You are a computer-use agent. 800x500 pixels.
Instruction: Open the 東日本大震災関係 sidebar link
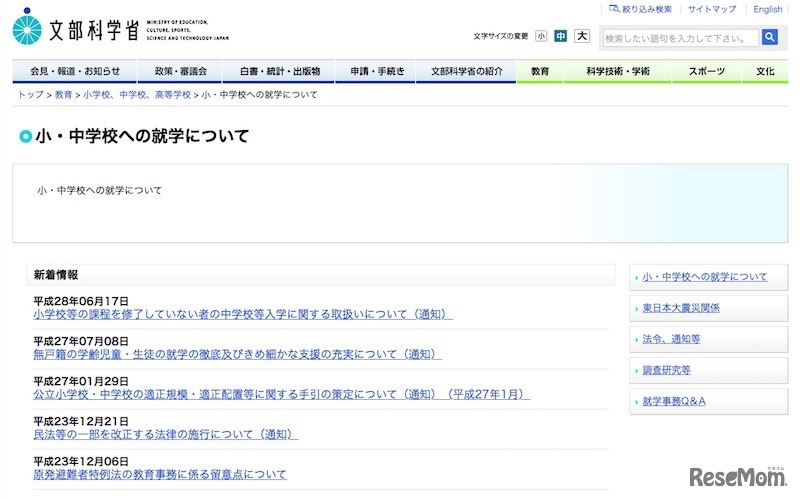coord(680,308)
